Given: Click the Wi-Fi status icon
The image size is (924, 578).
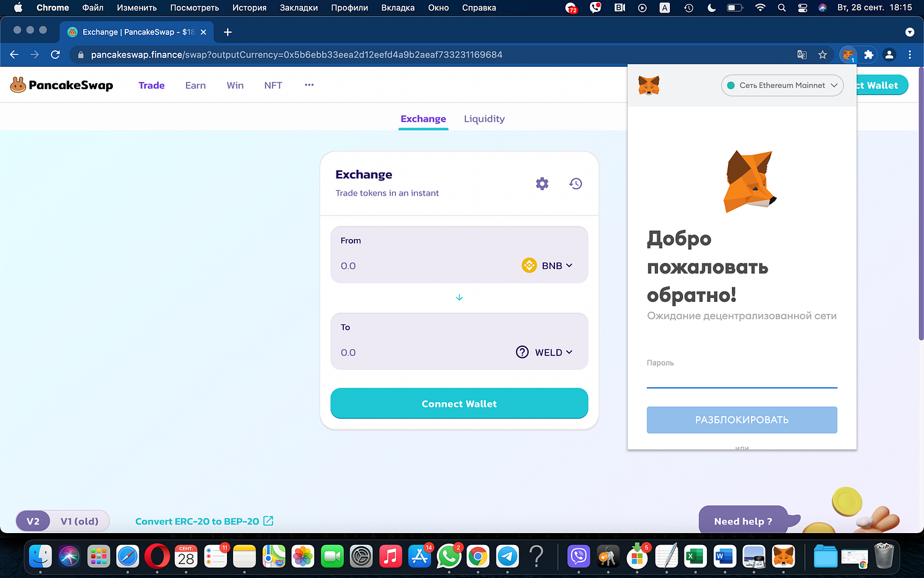Looking at the screenshot, I should click(760, 8).
